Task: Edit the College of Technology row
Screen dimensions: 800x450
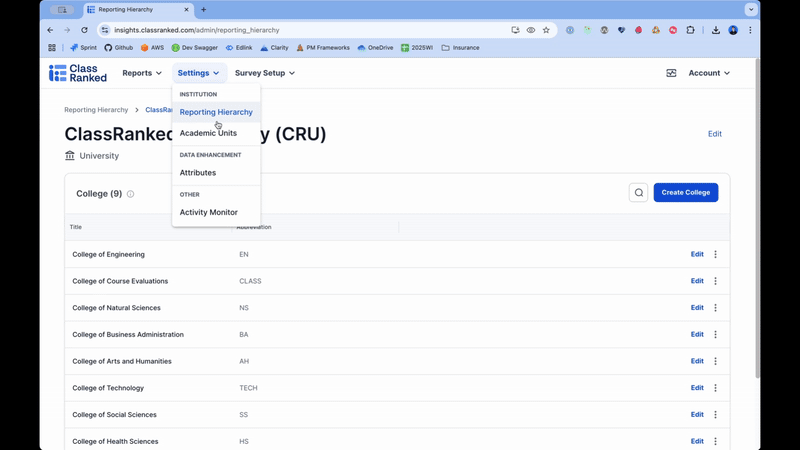Action: (x=697, y=388)
